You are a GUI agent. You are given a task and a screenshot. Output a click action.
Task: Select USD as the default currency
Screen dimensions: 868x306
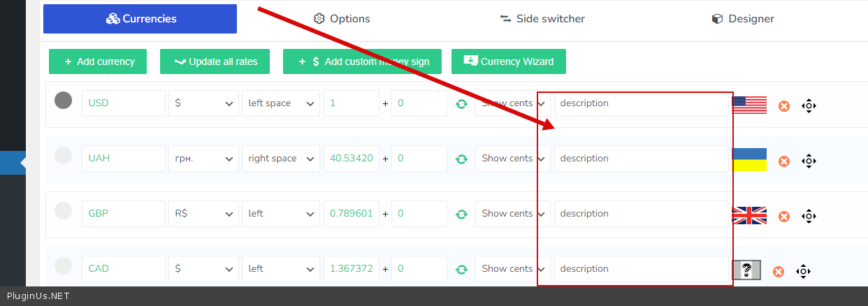64,101
